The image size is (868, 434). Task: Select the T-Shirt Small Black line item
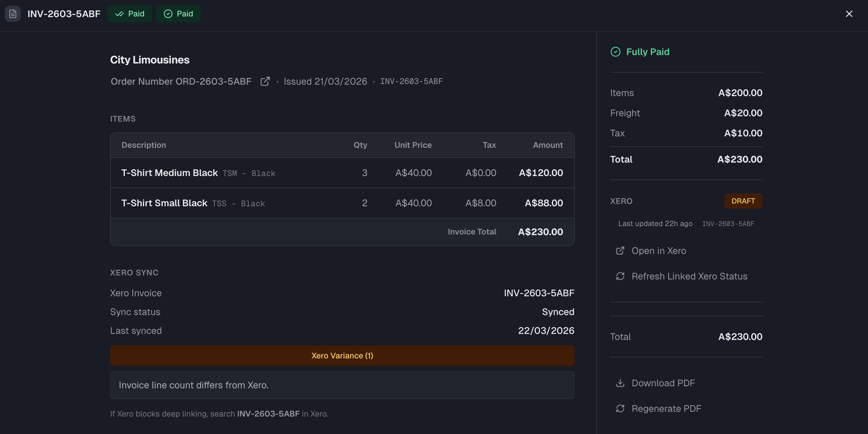[x=342, y=203]
